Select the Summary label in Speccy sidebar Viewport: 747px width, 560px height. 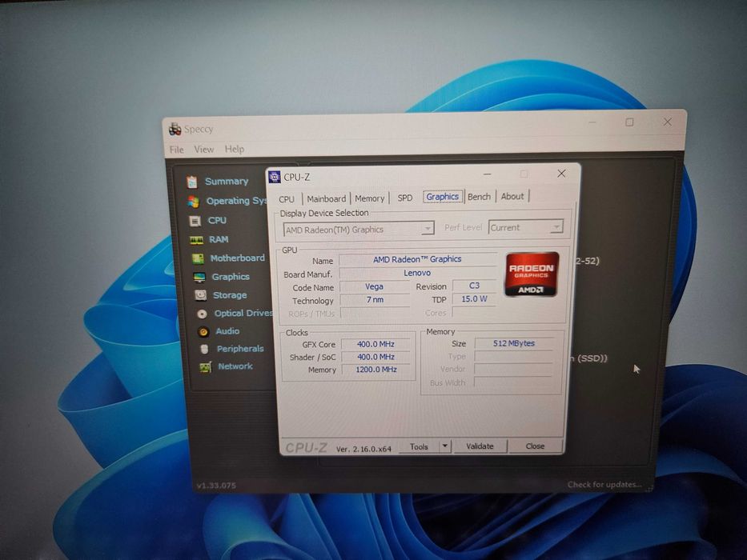227,181
